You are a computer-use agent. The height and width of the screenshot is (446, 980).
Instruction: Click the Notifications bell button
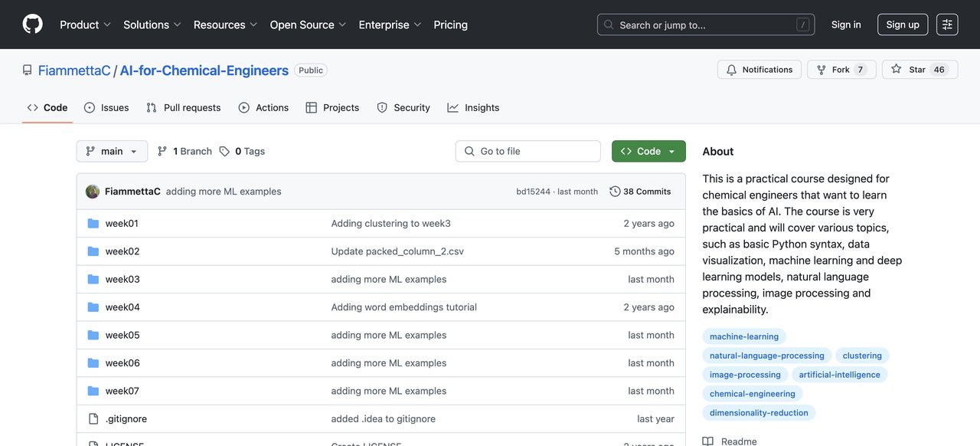(x=759, y=70)
